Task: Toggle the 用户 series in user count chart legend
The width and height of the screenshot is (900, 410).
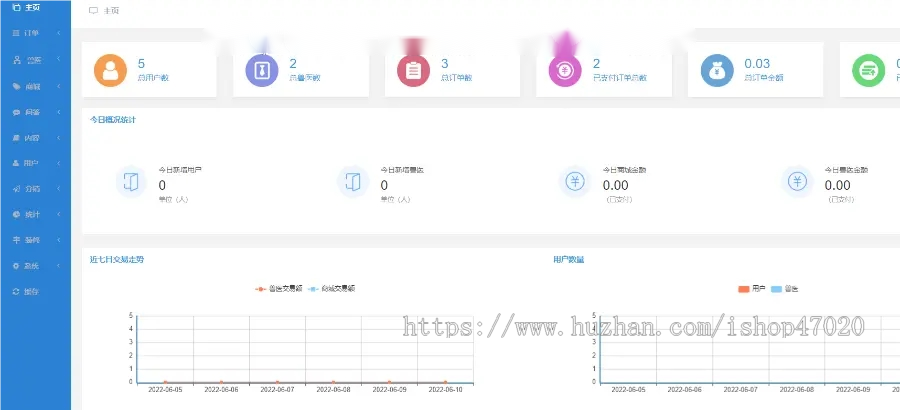Action: point(752,289)
